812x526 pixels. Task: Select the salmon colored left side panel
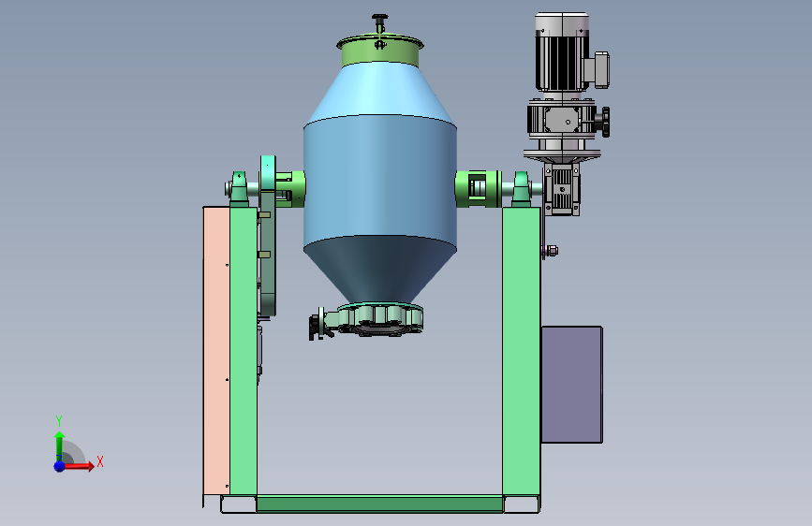coord(216,350)
